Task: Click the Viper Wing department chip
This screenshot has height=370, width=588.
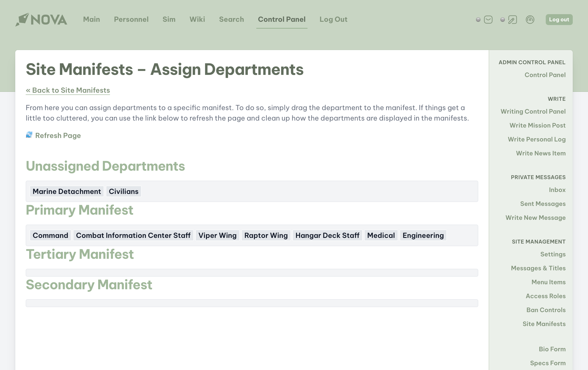Action: [217, 235]
